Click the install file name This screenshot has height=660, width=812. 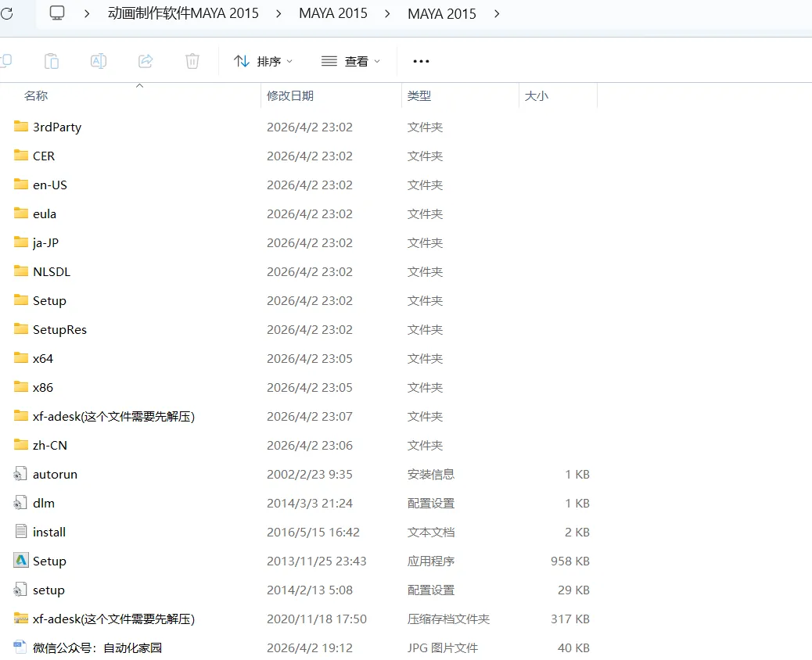pos(49,532)
